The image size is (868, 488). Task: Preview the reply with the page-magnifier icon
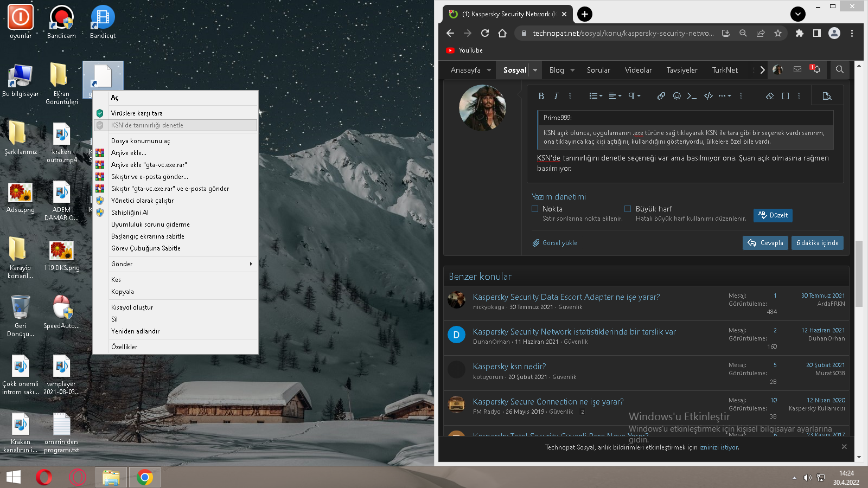click(x=827, y=96)
